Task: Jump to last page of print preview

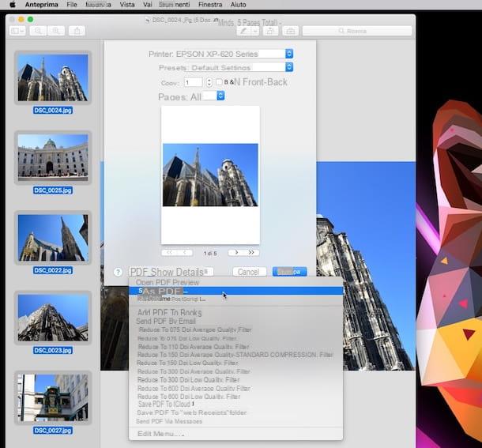Action: click(251, 252)
